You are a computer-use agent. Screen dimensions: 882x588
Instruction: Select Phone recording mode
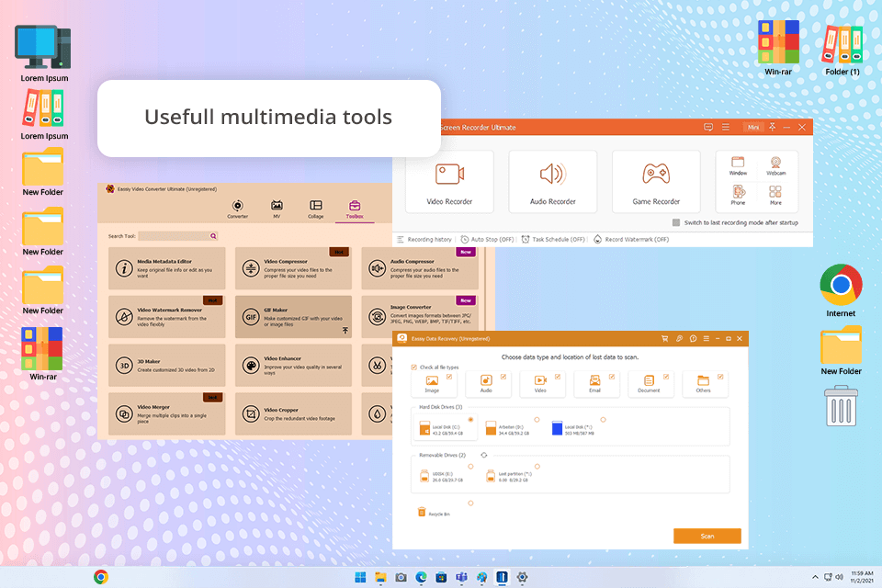[738, 195]
